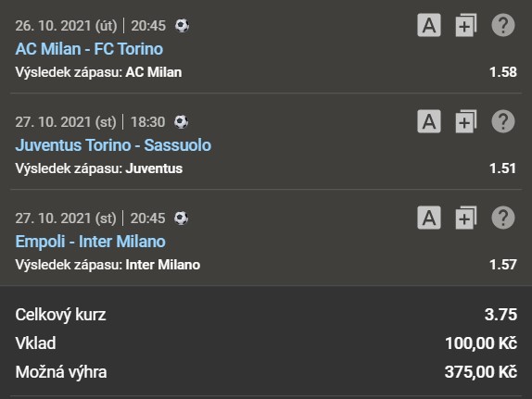Open the AC Milan - FC Torino link

click(89, 49)
